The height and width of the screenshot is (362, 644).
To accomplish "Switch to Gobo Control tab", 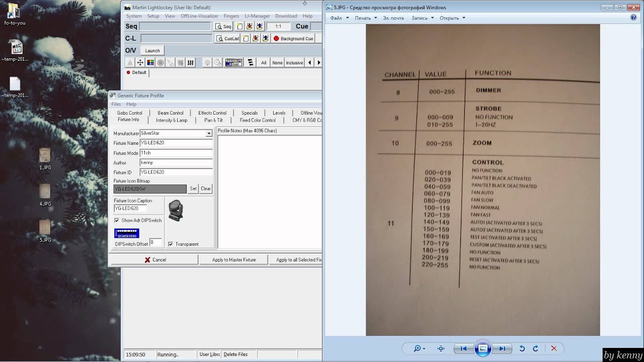I will click(130, 113).
